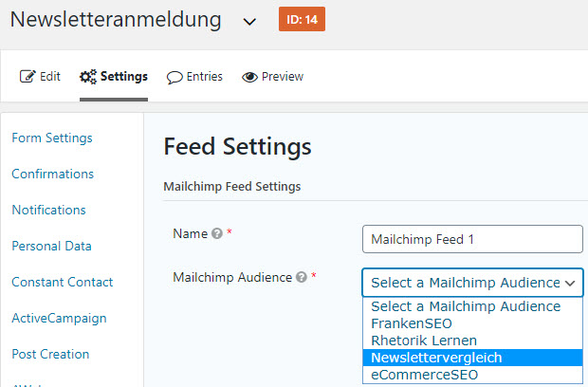The width and height of the screenshot is (588, 387).
Task: Click the Name field containing Mailchimp Feed 1
Action: (472, 239)
